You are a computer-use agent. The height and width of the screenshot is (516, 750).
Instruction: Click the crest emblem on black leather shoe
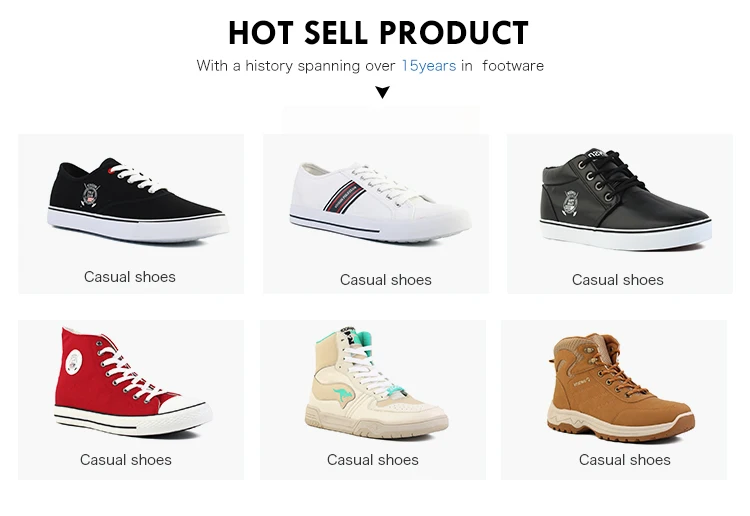coord(571,198)
